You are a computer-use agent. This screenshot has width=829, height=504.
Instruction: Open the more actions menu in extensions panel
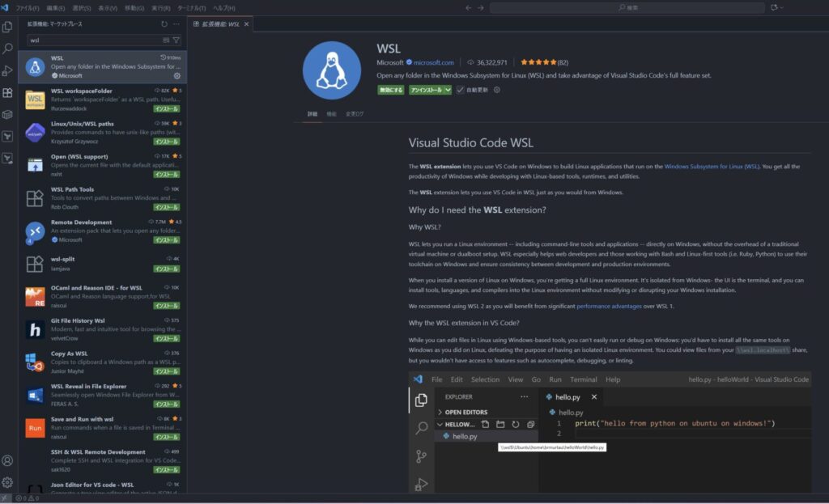coord(177,24)
